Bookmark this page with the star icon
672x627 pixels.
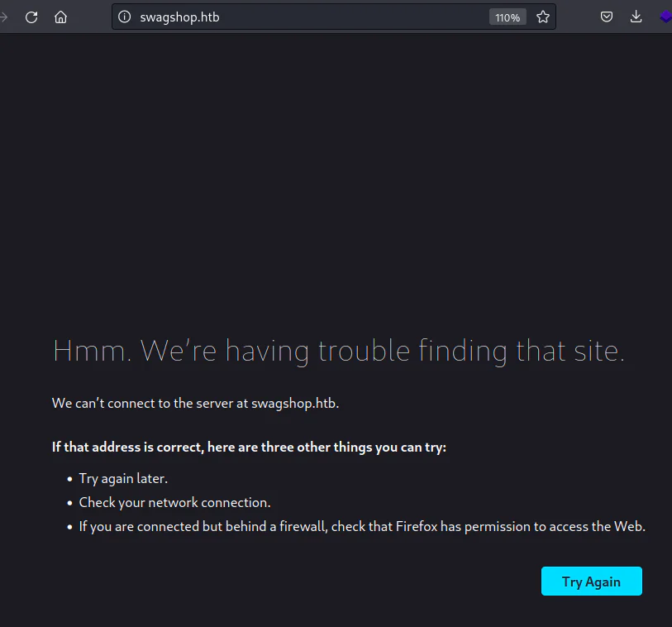(x=543, y=17)
